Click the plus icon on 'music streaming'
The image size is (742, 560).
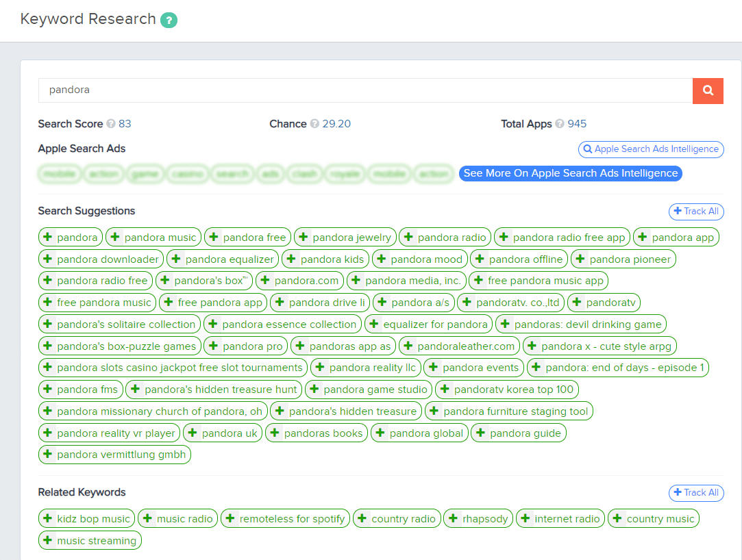48,540
